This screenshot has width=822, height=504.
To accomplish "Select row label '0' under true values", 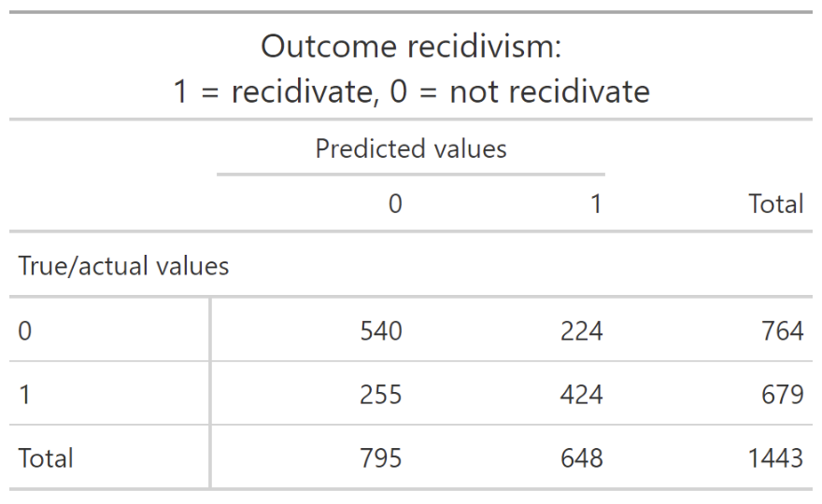I will [25, 330].
